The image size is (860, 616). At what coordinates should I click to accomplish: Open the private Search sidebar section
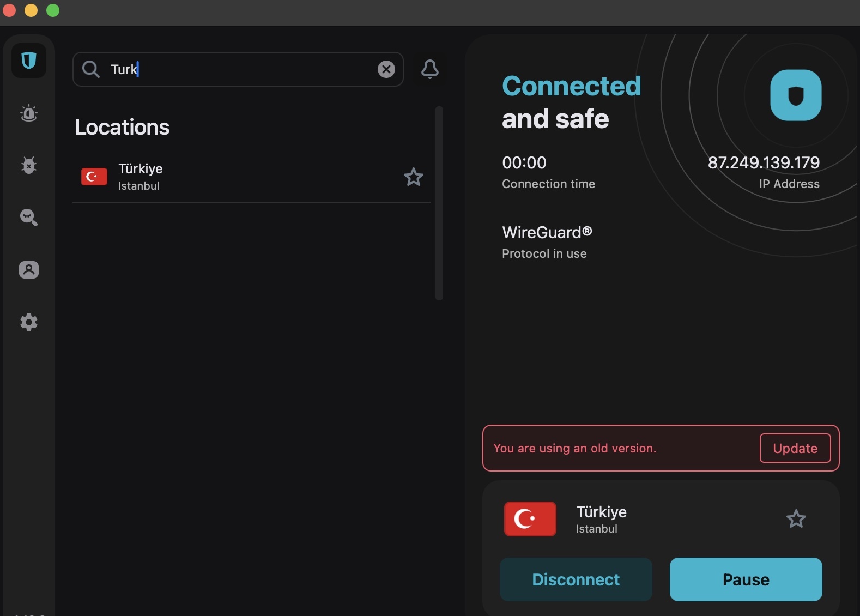pos(29,218)
